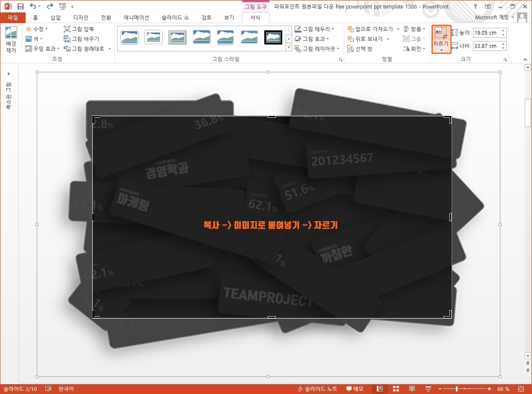Screen dimensions: 532x394
Task: Click the zoom out minus button
Action: pyautogui.click(x=440, y=389)
